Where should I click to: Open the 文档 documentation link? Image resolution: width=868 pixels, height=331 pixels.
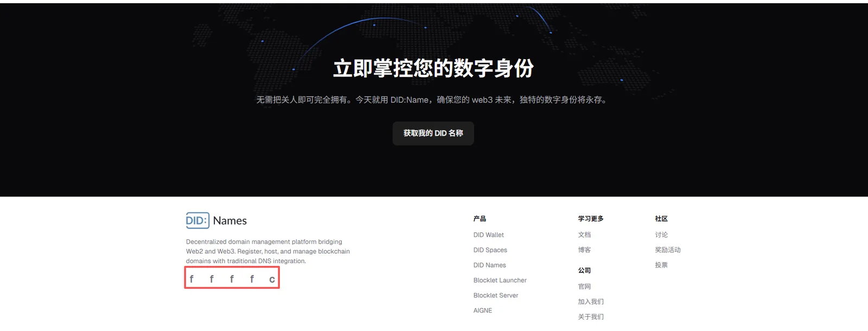(x=584, y=235)
